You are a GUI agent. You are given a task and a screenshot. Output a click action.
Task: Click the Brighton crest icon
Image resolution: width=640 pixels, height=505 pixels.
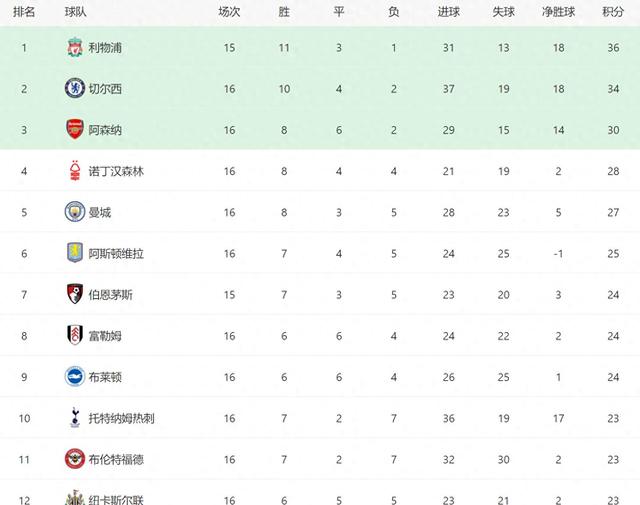pos(75,377)
